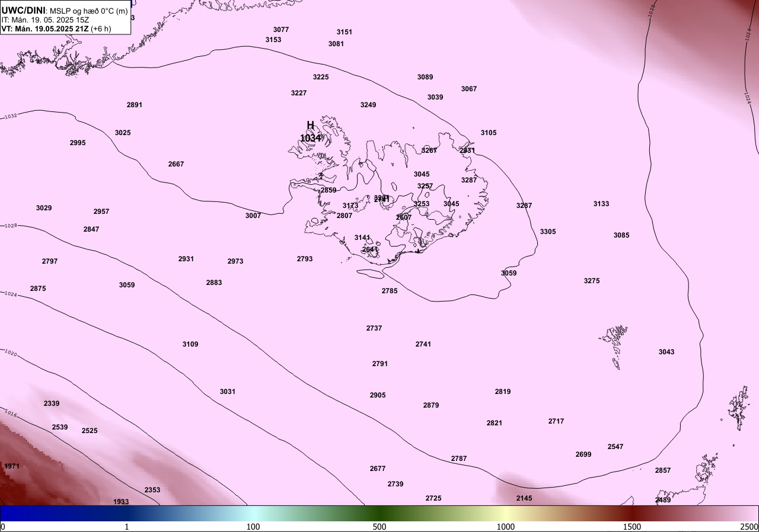Viewport: 759px width, 532px height.
Task: Click the height value 1933
Action: [121, 502]
